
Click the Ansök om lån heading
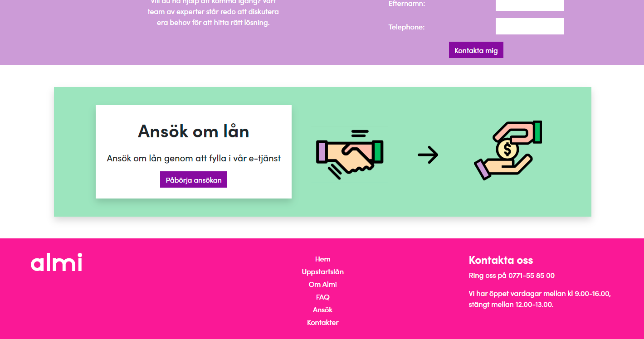tap(194, 131)
